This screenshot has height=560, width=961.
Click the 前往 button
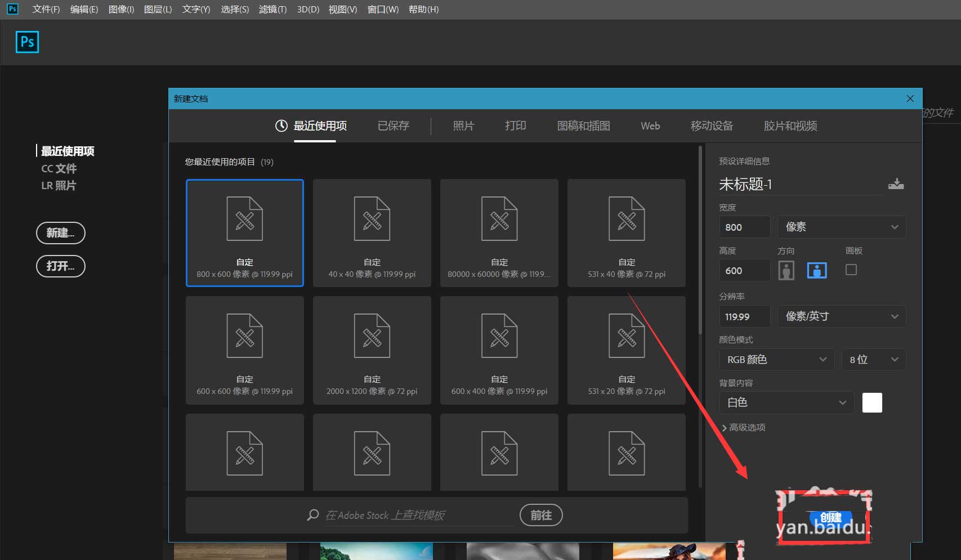tap(541, 515)
